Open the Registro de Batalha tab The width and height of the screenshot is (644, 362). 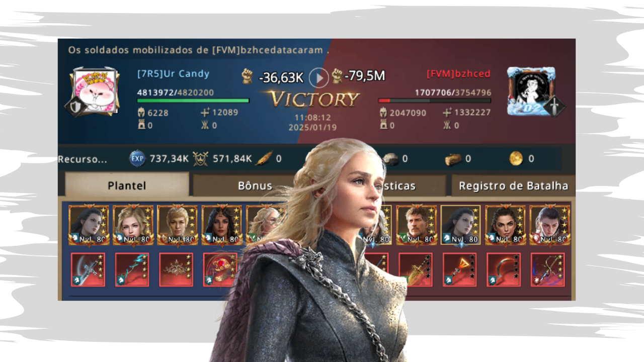(513, 186)
